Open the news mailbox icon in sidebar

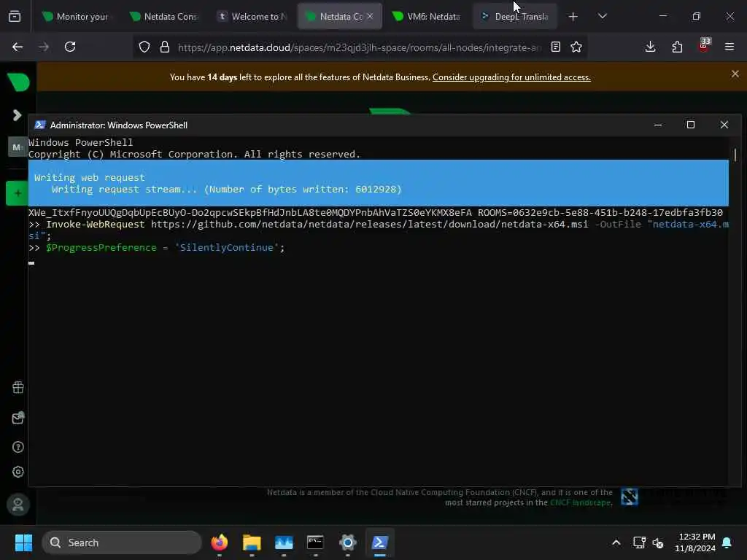click(18, 418)
